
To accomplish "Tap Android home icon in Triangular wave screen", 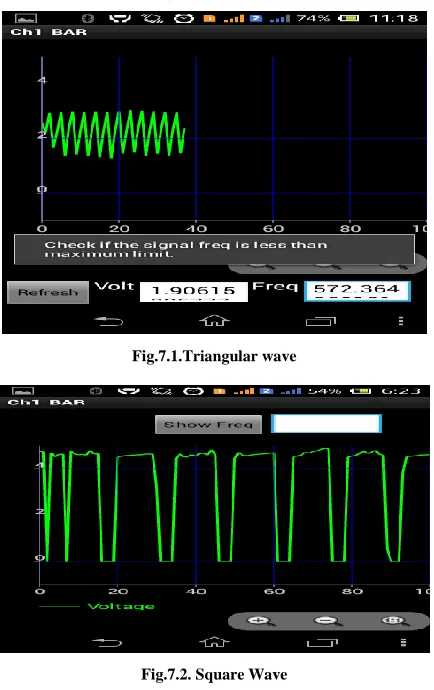I will point(214,321).
